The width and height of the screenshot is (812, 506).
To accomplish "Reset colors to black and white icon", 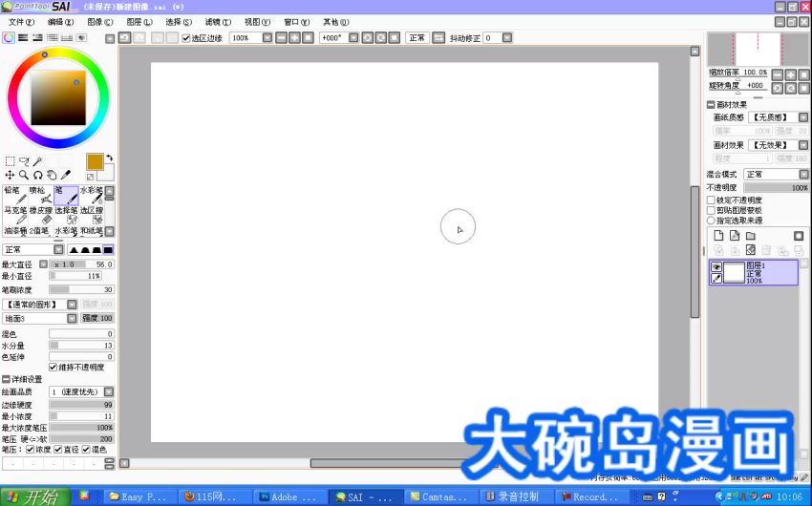I will (90, 178).
